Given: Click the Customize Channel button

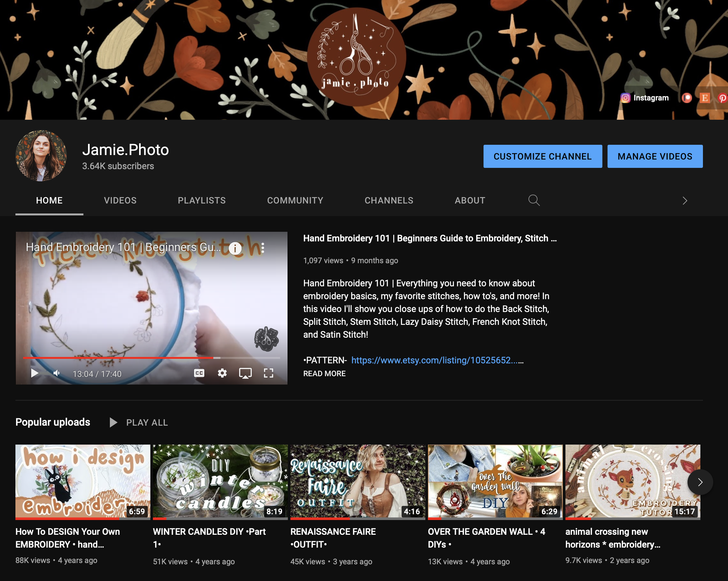Looking at the screenshot, I should click(542, 157).
